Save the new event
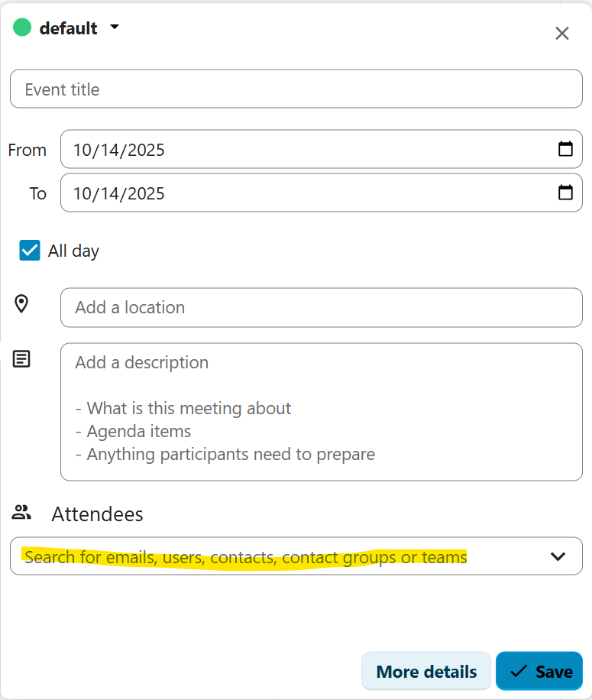The height and width of the screenshot is (700, 592). point(539,672)
